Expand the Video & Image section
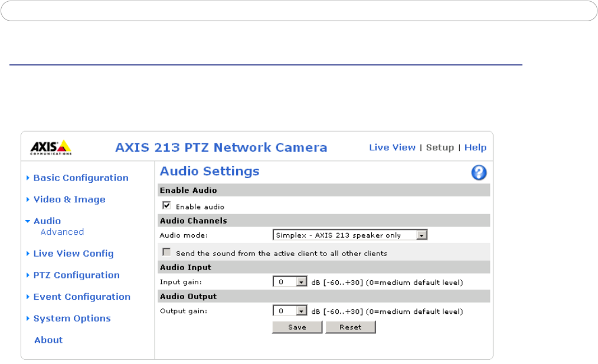 click(69, 199)
